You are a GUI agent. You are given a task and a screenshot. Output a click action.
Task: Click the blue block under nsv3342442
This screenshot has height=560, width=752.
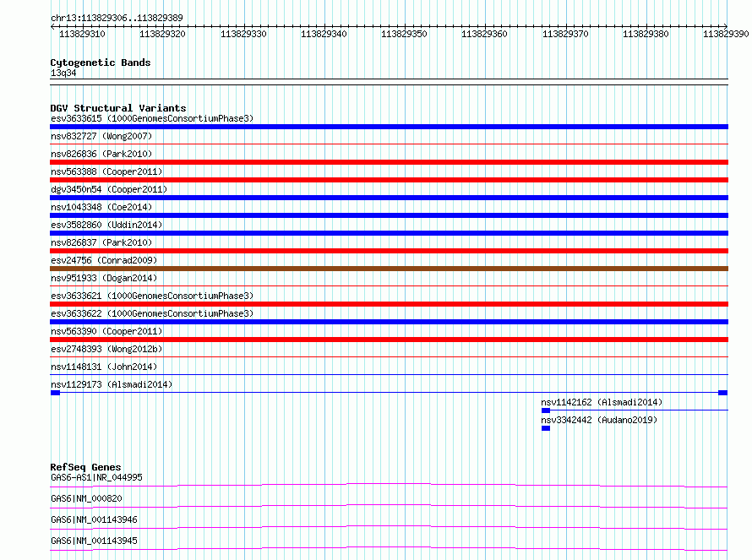pyautogui.click(x=545, y=428)
